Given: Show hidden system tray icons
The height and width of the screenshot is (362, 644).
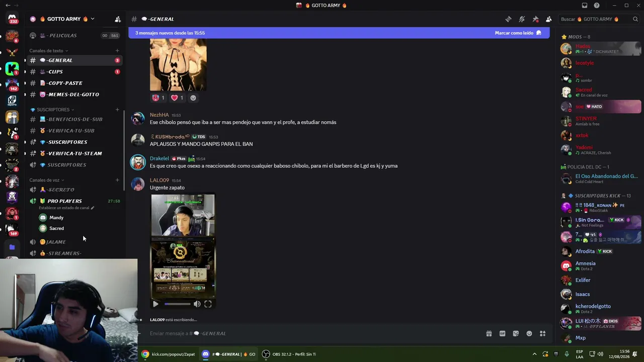Looking at the screenshot, I should 534,354.
